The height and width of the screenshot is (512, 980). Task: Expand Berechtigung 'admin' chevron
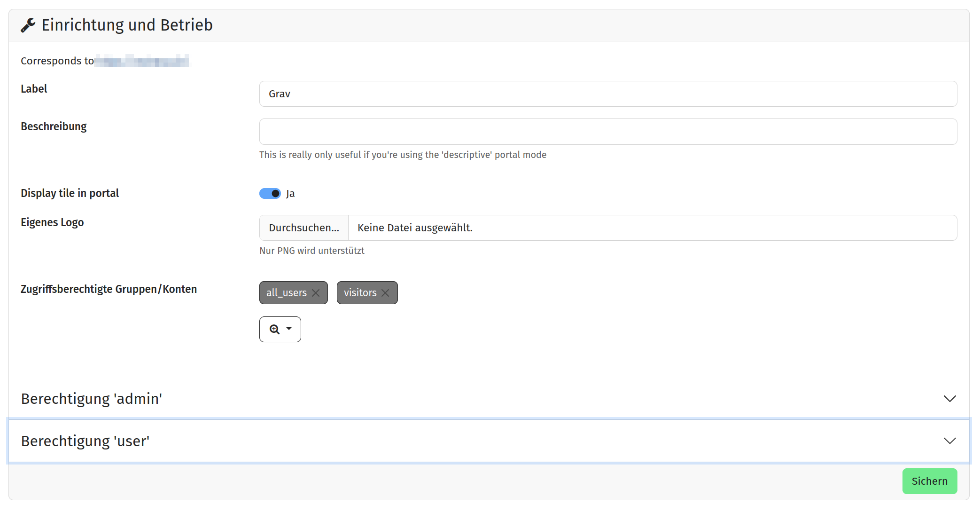point(949,399)
